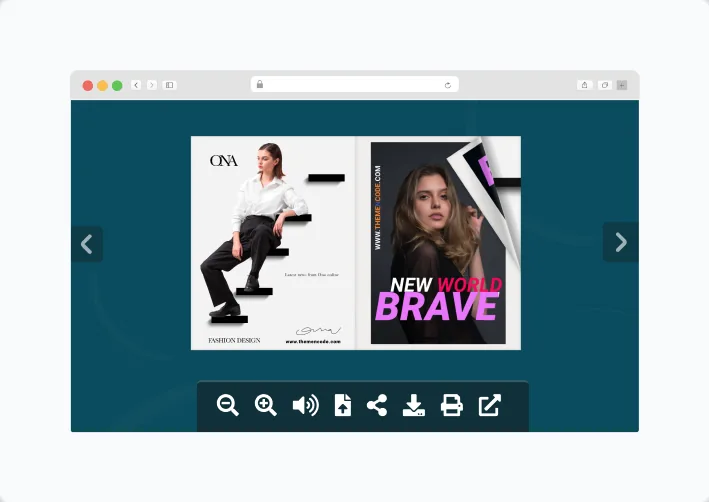This screenshot has height=502, width=709.
Task: Click the yellow minimize window button
Action: click(103, 85)
